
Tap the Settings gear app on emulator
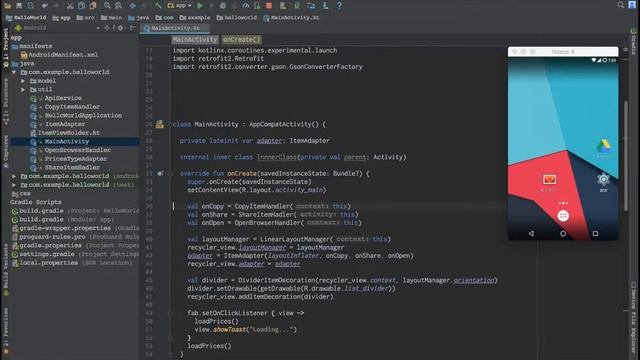[x=603, y=179]
